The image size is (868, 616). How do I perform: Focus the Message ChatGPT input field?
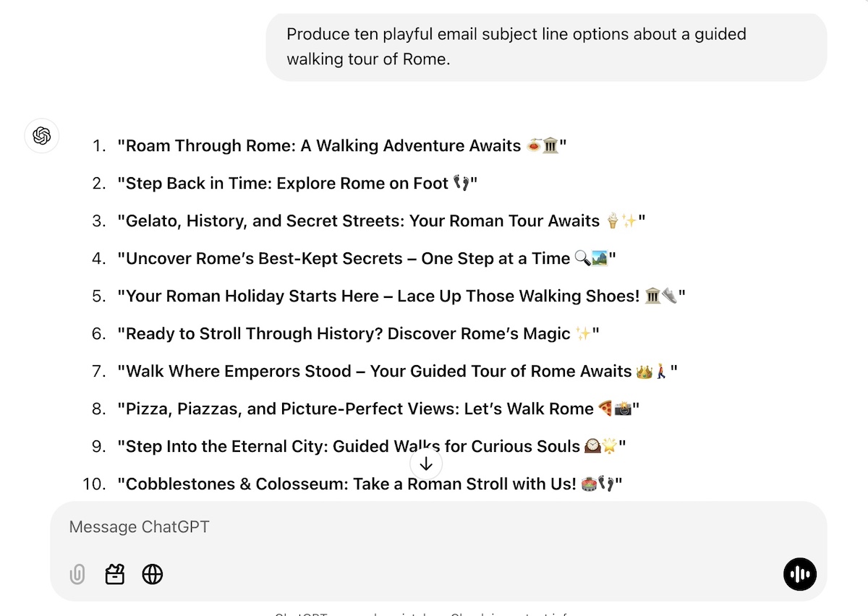[438, 527]
